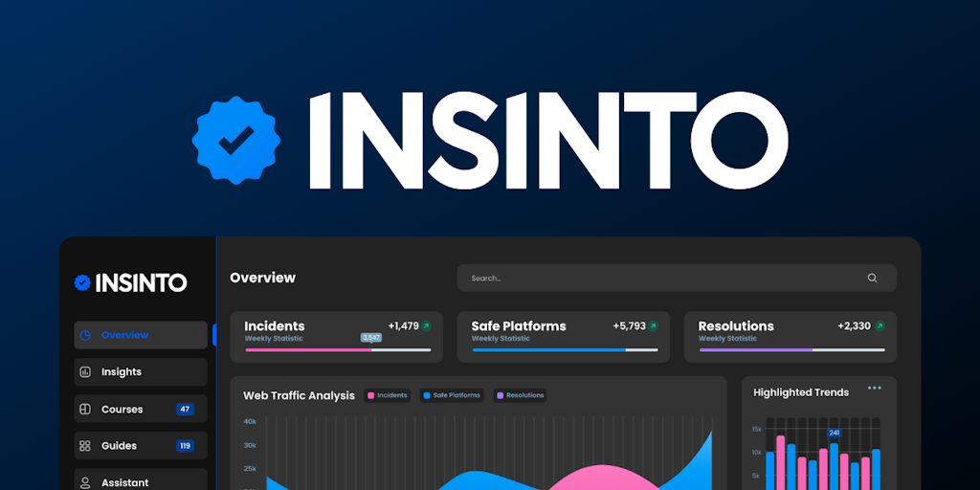Viewport: 980px width, 490px height.
Task: Click the Courses layout icon
Action: [85, 410]
